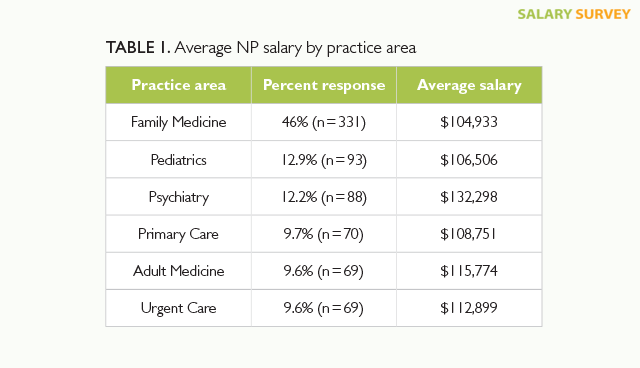Select the Average salary column header
Viewport: 640px width, 368px height.
click(469, 85)
